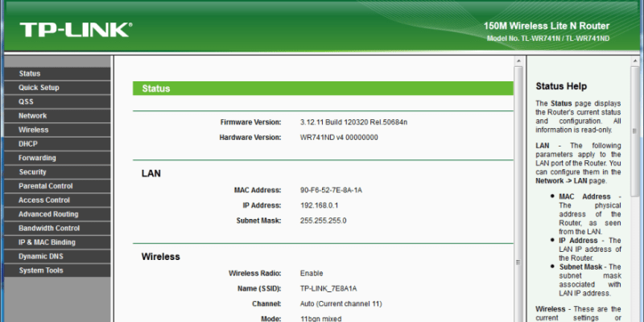Click the Wireless Radio value Enable
Screen dimensions: 644x322
(312, 274)
